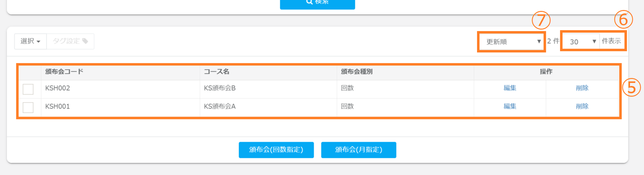Click the KSH002 code cell
This screenshot has height=175, width=644.
click(x=58, y=88)
